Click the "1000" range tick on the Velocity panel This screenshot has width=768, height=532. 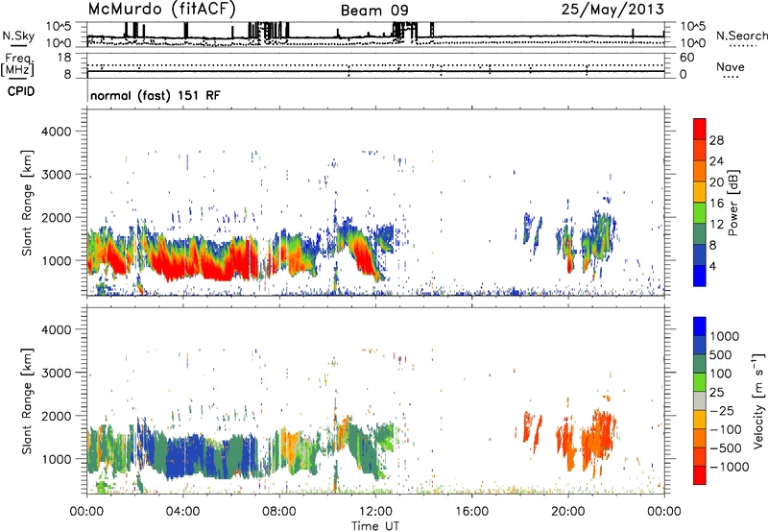click(x=57, y=459)
